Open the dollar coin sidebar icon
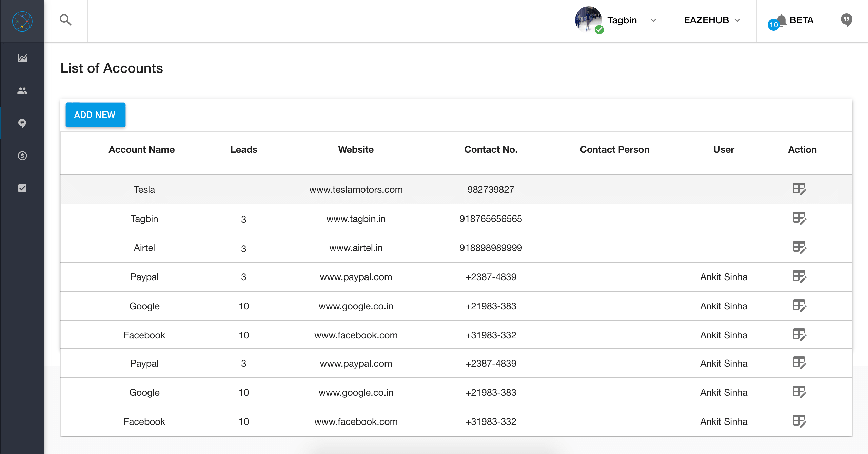The width and height of the screenshot is (868, 454). click(x=22, y=156)
